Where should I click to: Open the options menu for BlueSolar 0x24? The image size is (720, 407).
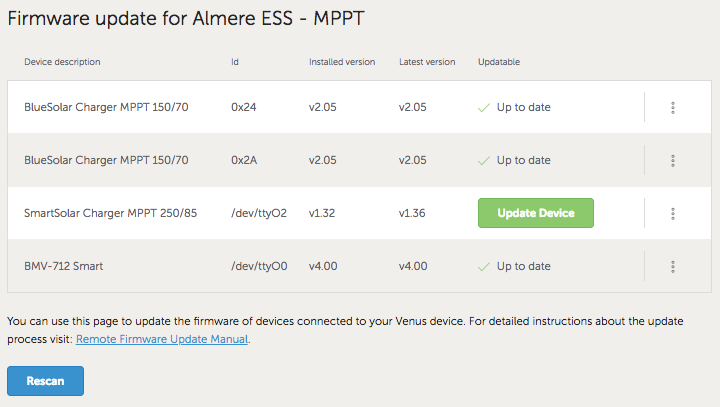click(673, 107)
